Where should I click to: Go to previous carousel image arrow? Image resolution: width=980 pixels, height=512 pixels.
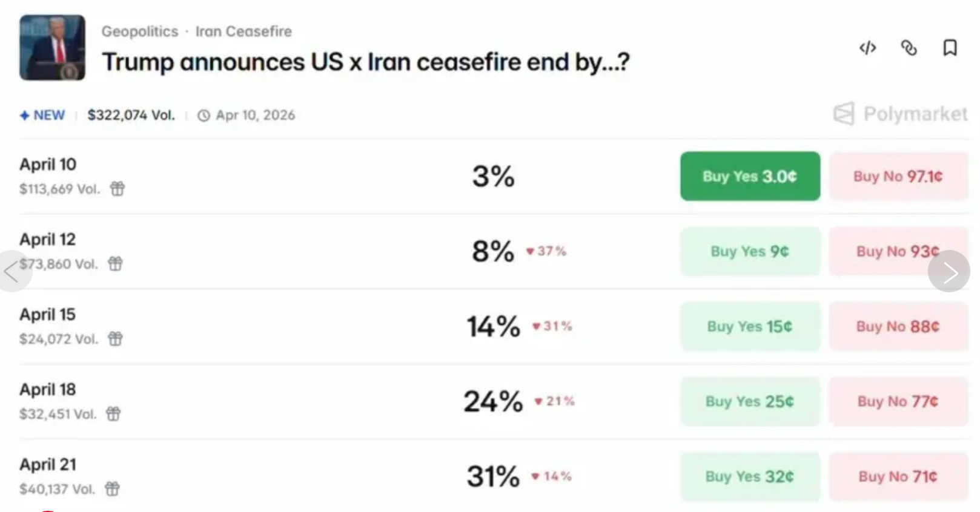click(12, 272)
